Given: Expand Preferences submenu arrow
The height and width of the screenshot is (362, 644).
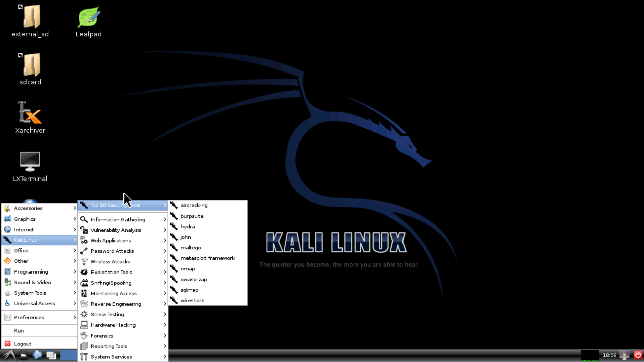Looking at the screenshot, I should coord(74,317).
